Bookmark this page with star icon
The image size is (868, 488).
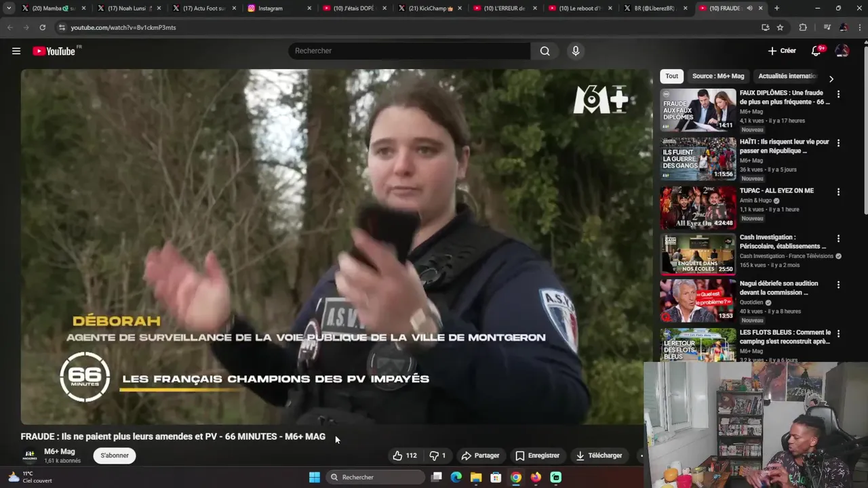coord(780,27)
